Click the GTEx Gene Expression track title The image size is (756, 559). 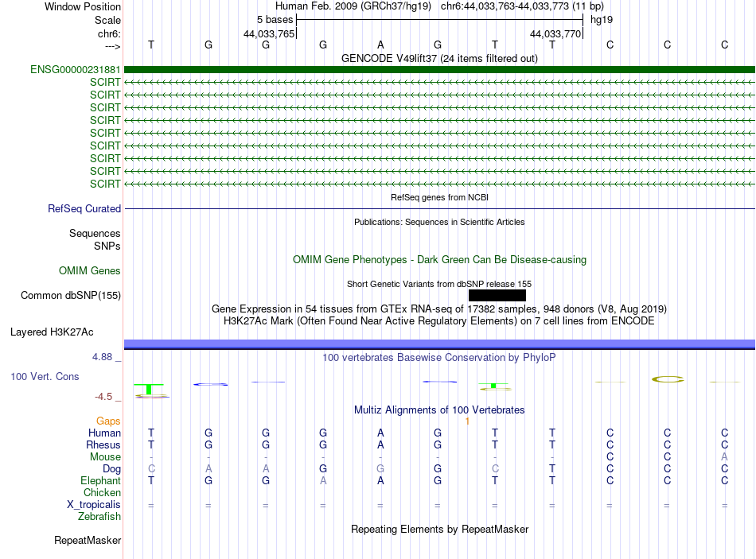pos(439,309)
